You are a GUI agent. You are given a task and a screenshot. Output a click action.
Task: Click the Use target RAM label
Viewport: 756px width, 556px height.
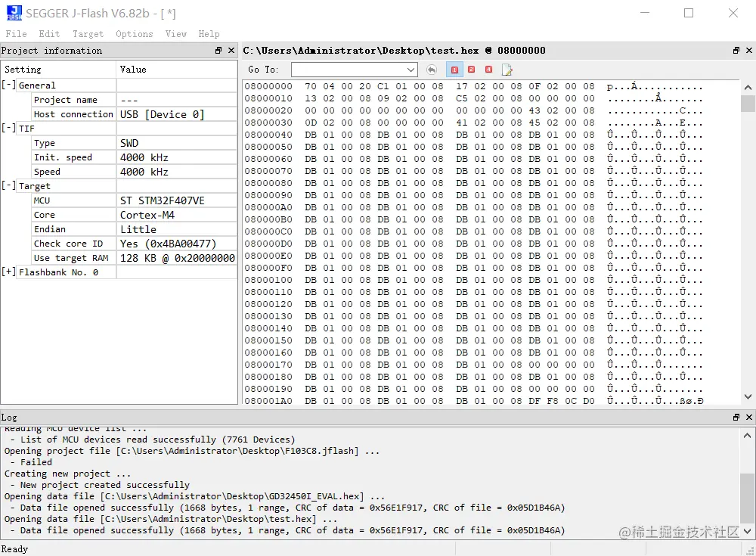tap(71, 258)
